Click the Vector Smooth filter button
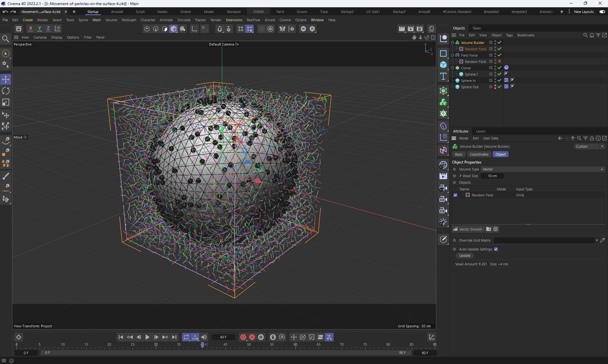This screenshot has width=608, height=364. [468, 229]
